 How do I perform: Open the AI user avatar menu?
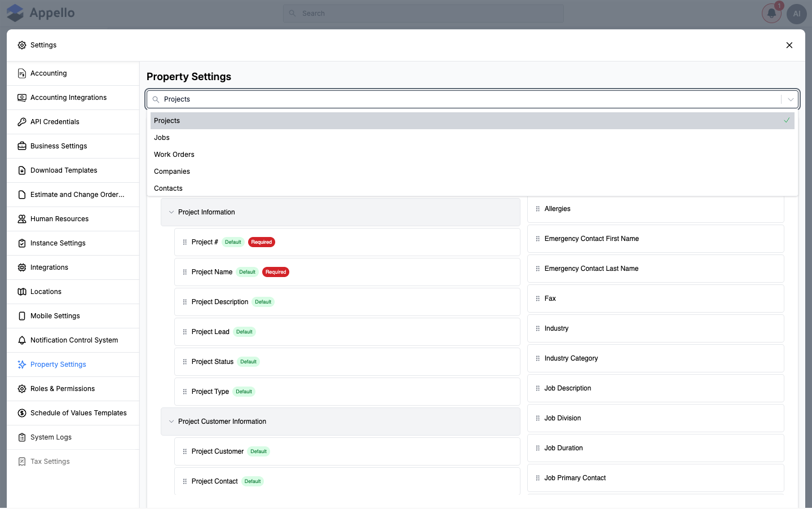click(x=797, y=14)
